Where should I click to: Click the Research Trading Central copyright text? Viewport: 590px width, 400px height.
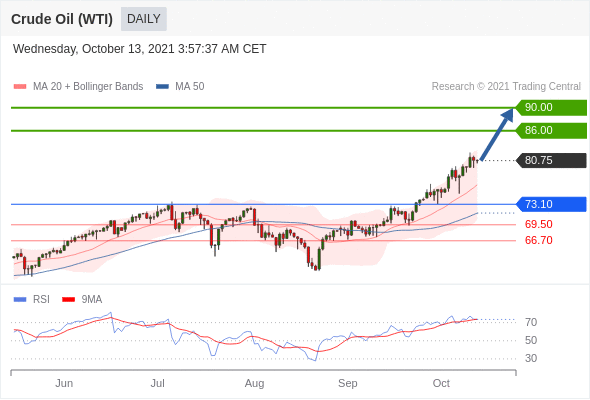(x=506, y=87)
